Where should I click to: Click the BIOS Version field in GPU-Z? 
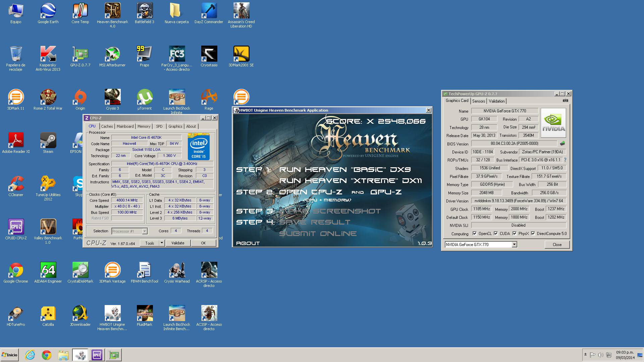click(514, 143)
